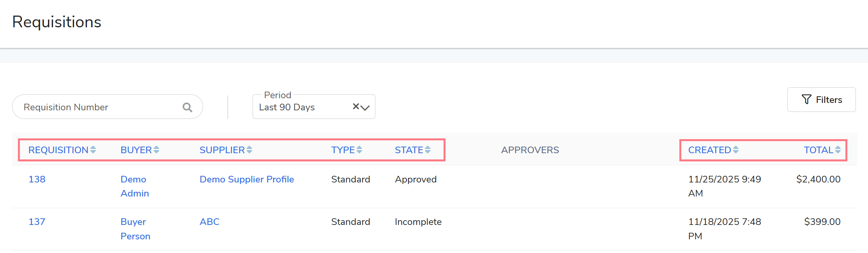This screenshot has width=868, height=253.
Task: Click the Type column sort arrows
Action: pyautogui.click(x=359, y=150)
